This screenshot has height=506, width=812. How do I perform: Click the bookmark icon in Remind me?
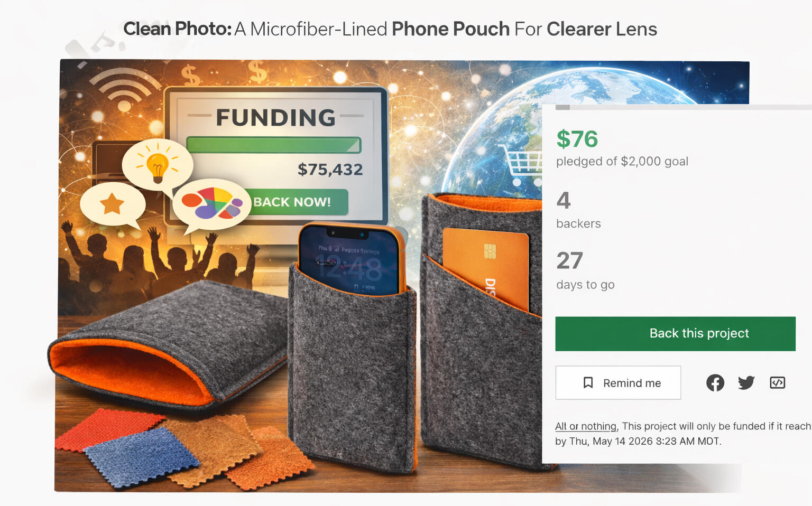point(588,383)
